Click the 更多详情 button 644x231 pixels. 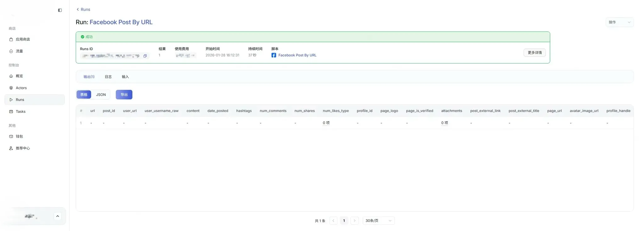click(534, 53)
